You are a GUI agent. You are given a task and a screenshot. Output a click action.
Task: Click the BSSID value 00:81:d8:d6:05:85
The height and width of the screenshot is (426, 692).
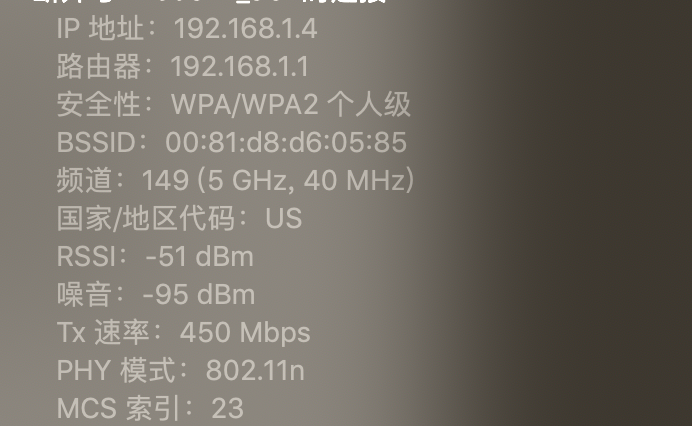point(286,143)
